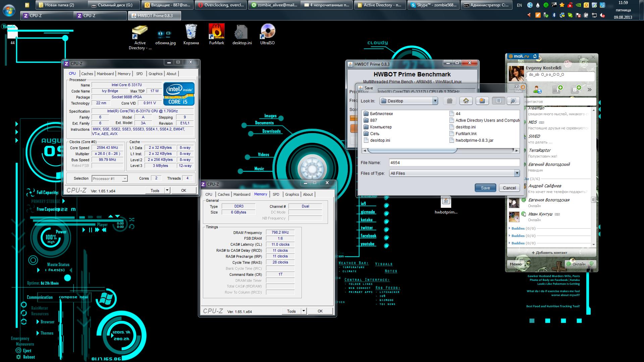Open Caches tab in CPU-Z CPU window

tap(87, 74)
